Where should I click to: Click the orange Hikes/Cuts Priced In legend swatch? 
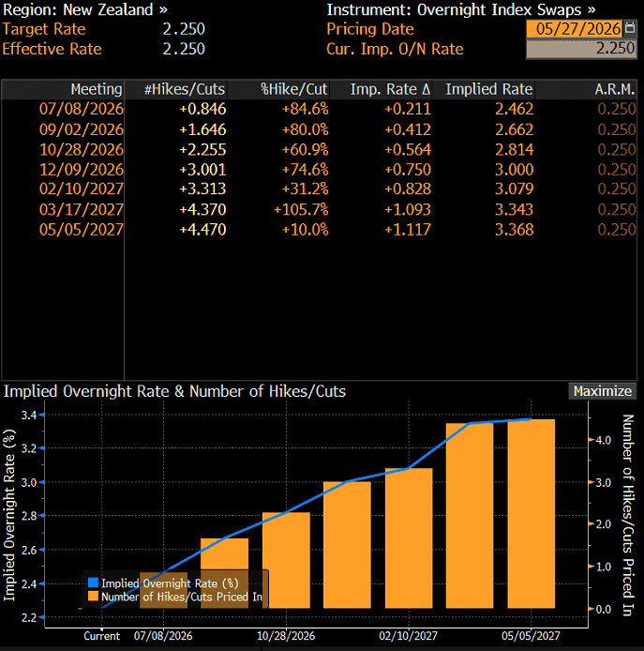(94, 597)
